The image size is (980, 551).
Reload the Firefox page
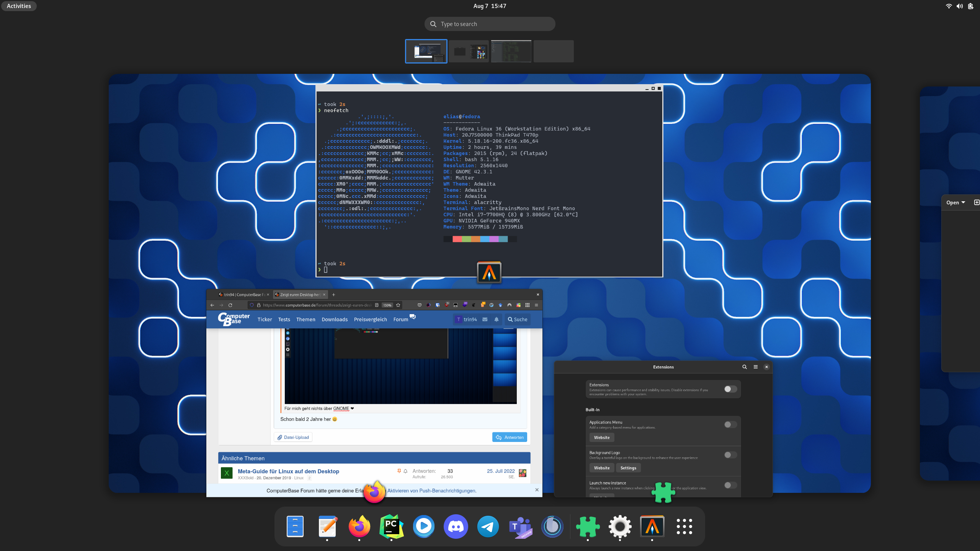coord(230,305)
